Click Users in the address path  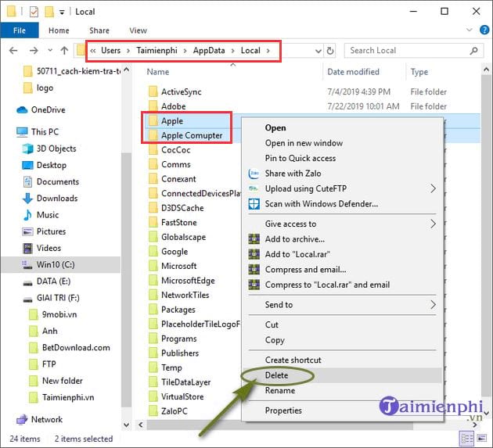110,51
